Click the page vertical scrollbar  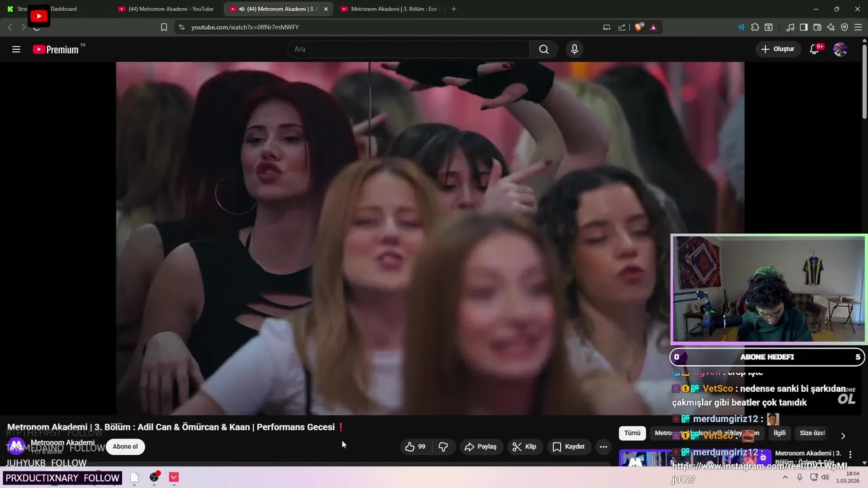pyautogui.click(x=864, y=81)
